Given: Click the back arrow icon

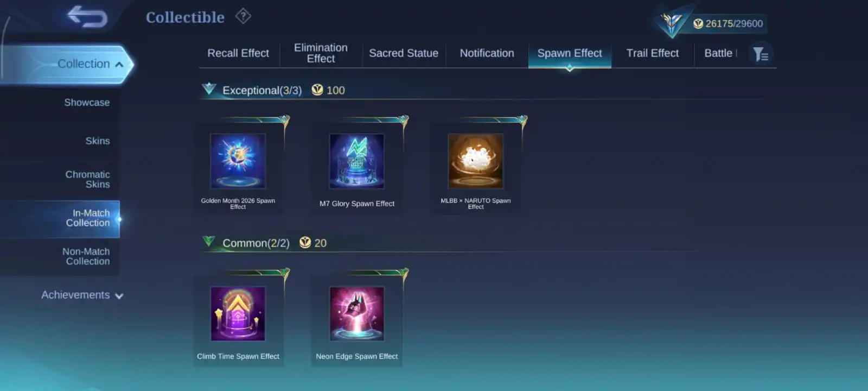Looking at the screenshot, I should point(87,16).
